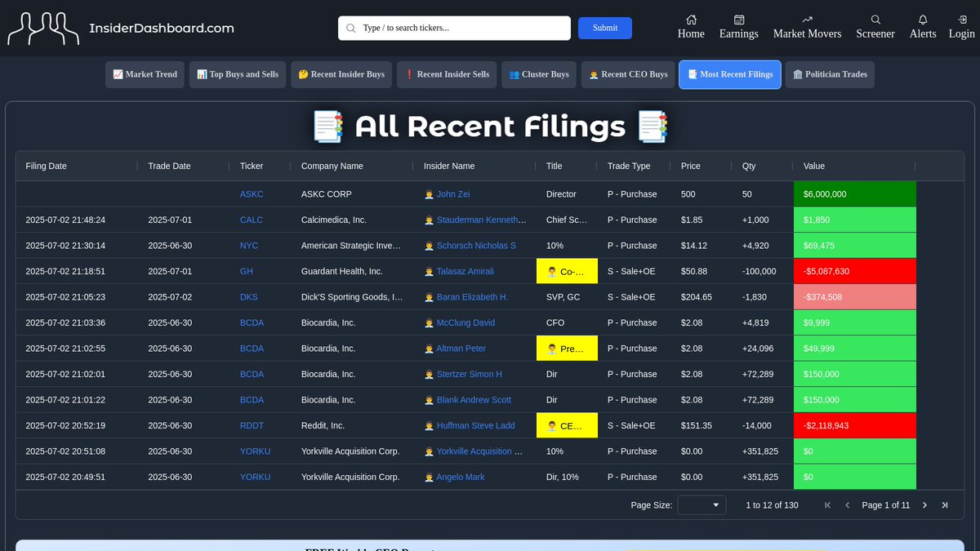Click the -$2,118,943 value cell
Image resolution: width=980 pixels, height=551 pixels.
pyautogui.click(x=855, y=426)
